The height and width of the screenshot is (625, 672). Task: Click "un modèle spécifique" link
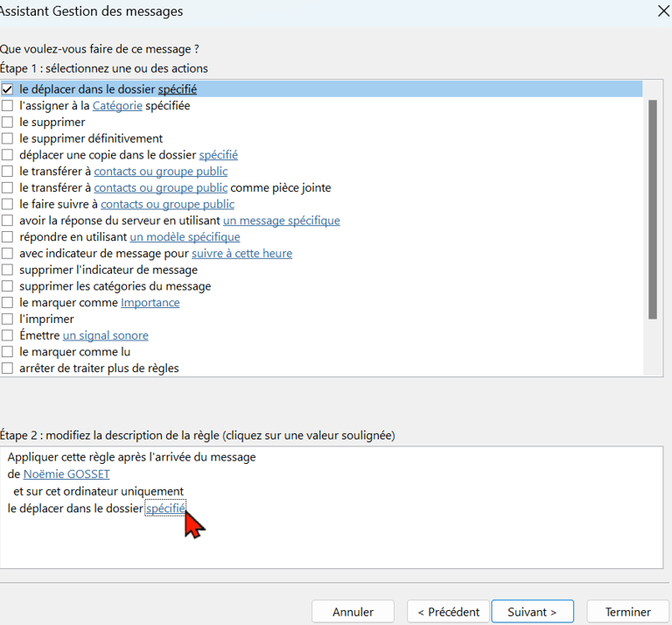click(x=185, y=237)
